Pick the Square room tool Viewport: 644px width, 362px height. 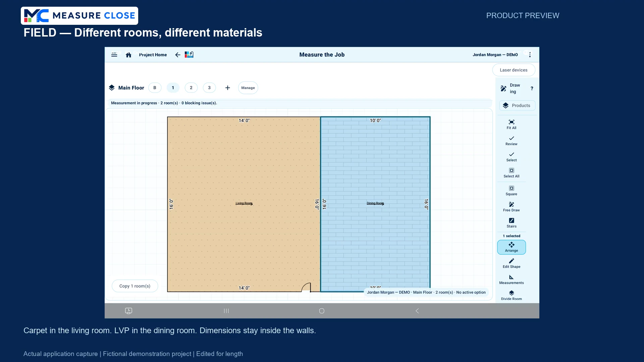[x=512, y=191]
